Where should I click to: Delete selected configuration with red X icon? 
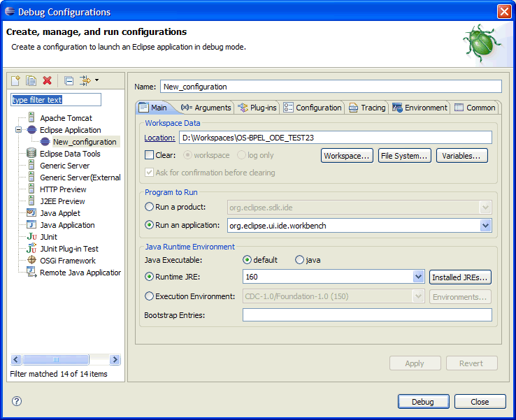[x=48, y=80]
